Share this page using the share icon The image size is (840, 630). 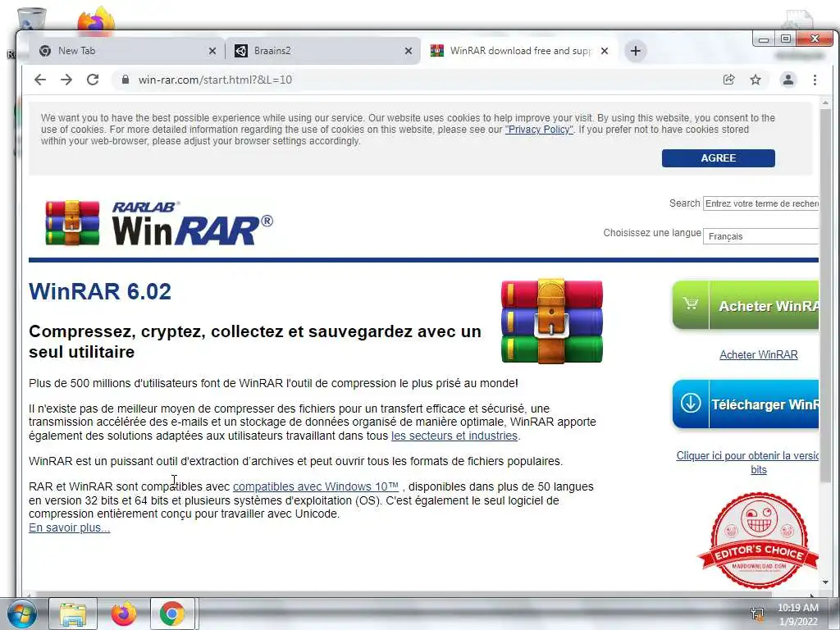pos(728,80)
